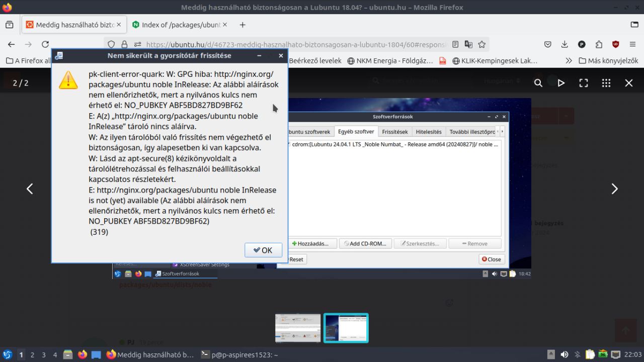Select the first lightbox thumbnail

point(298,328)
